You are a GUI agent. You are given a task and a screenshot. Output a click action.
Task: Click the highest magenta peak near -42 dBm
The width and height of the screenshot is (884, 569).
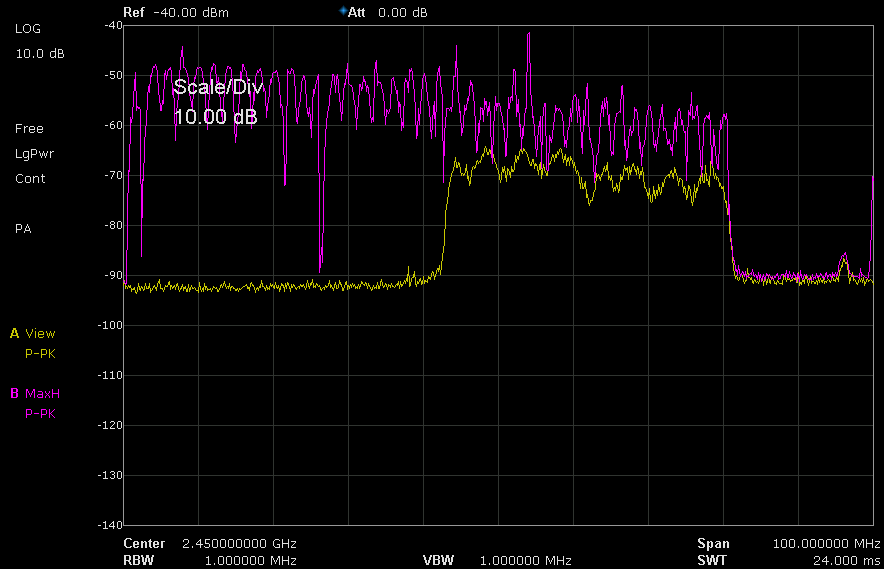tap(529, 35)
